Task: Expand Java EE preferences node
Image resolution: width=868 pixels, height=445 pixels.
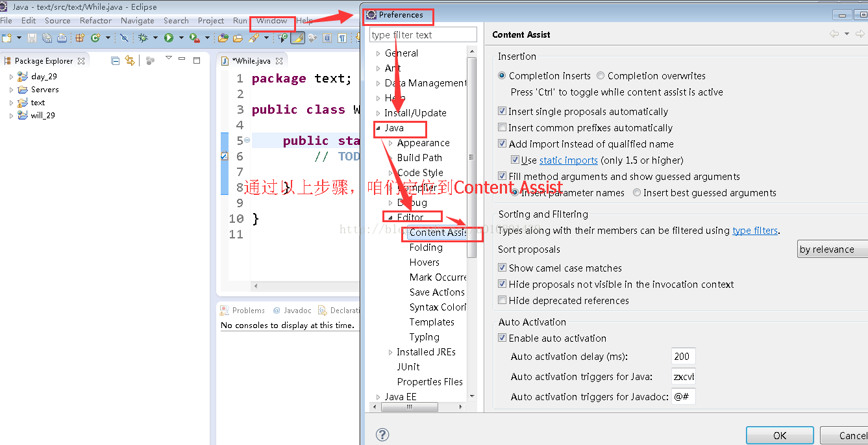Action: [378, 397]
